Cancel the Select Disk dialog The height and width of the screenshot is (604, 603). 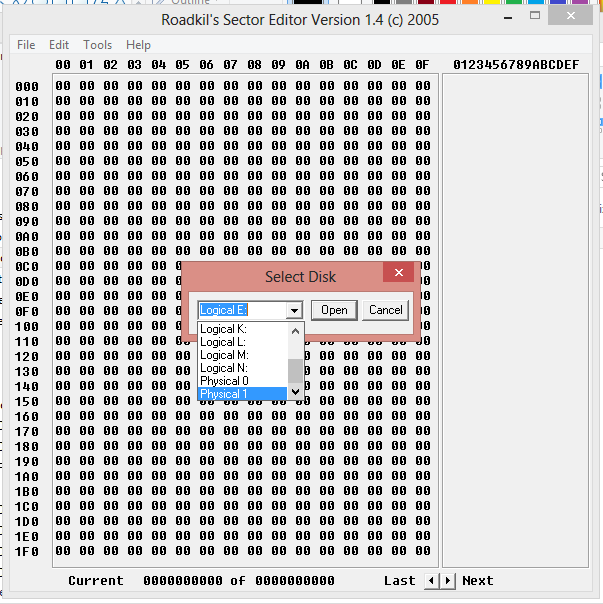386,310
